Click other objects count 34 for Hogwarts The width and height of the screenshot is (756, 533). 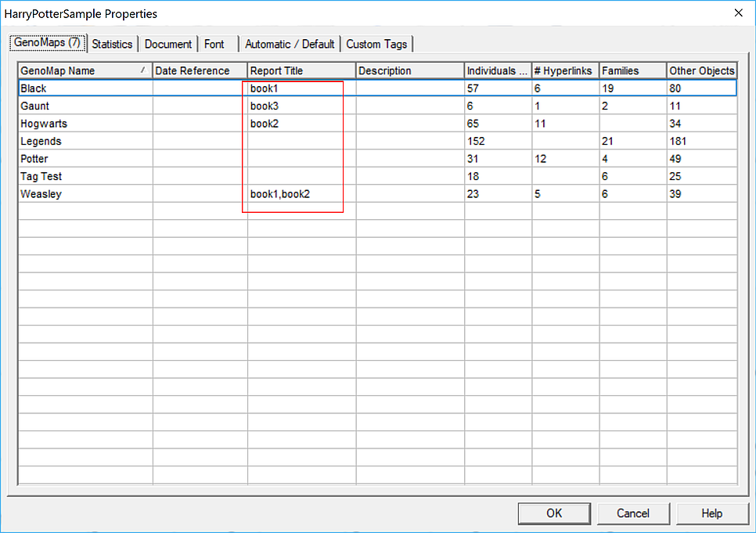coord(675,124)
